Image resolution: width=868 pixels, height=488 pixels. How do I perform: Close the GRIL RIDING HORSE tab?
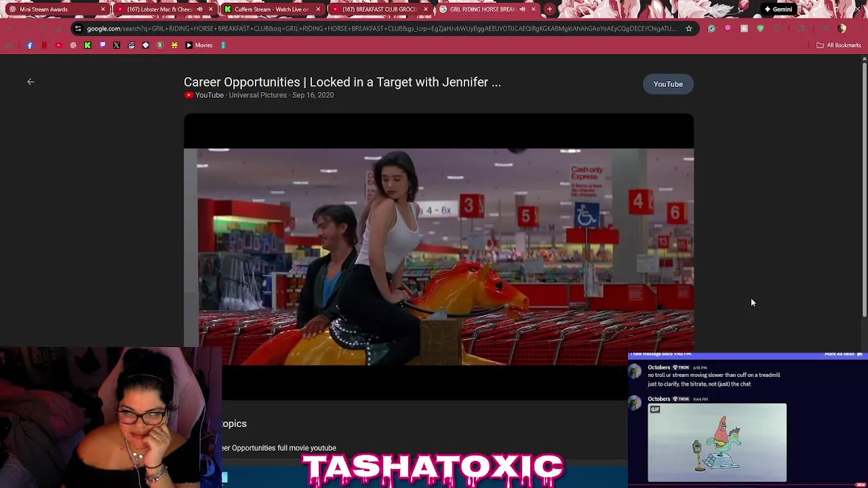pyautogui.click(x=534, y=9)
